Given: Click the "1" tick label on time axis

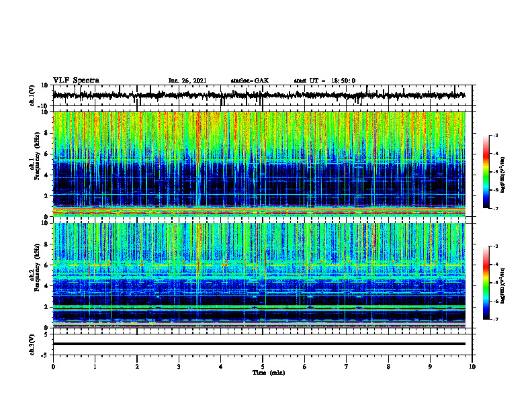Looking at the screenshot, I should coord(95,367).
